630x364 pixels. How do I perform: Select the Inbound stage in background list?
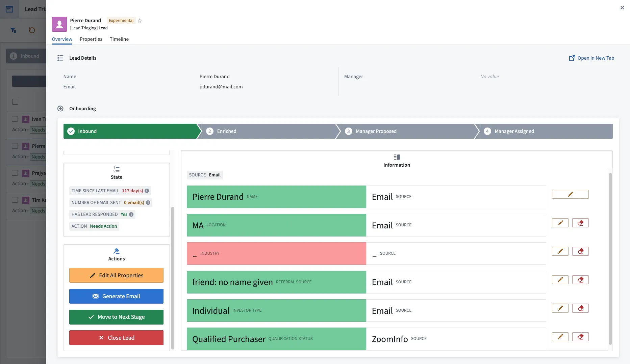[26, 56]
